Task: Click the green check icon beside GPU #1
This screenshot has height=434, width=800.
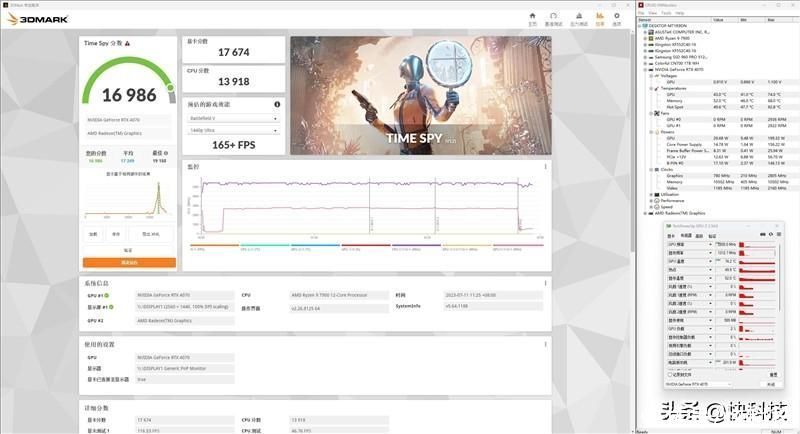Action: click(x=107, y=295)
